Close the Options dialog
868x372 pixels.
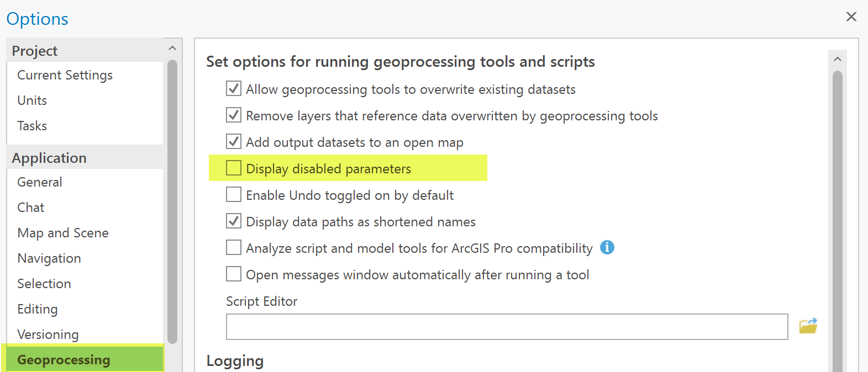[x=851, y=17]
